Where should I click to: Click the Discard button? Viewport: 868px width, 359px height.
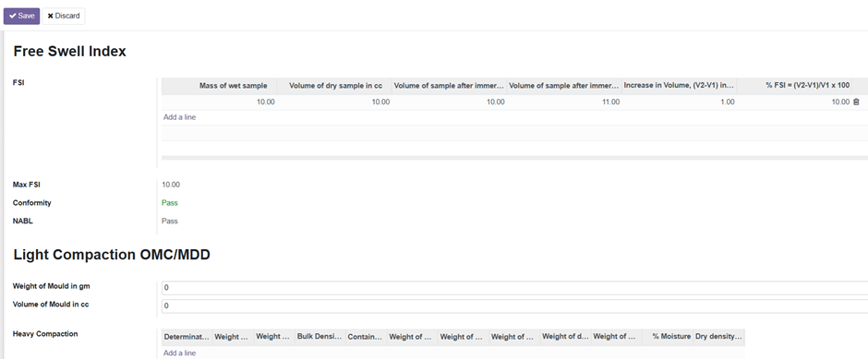click(x=64, y=16)
